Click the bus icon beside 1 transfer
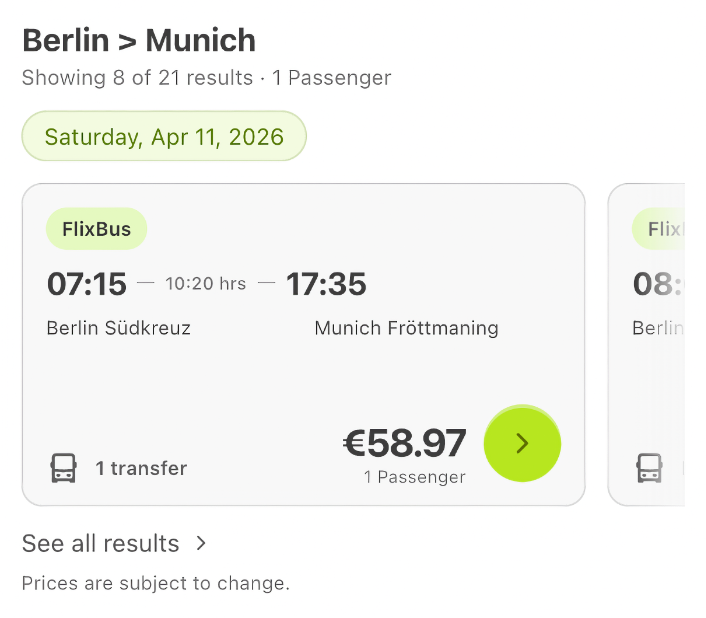The image size is (706, 618). (x=64, y=467)
